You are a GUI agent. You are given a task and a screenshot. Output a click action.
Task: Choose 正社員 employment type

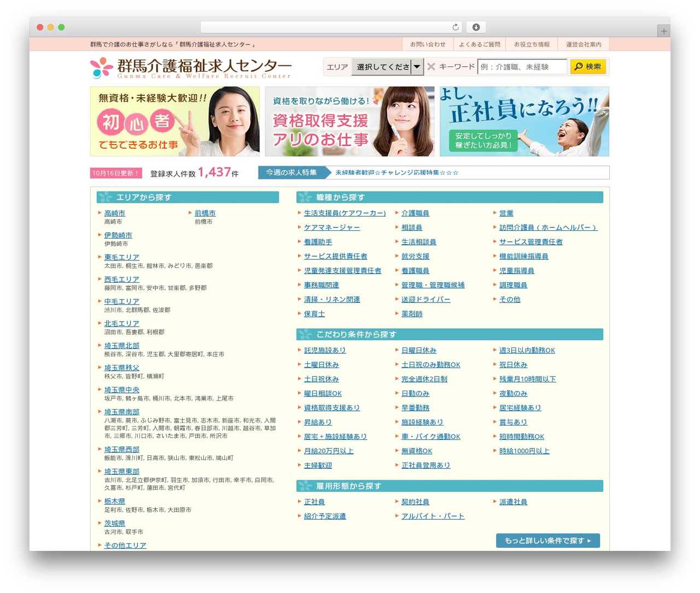314,502
